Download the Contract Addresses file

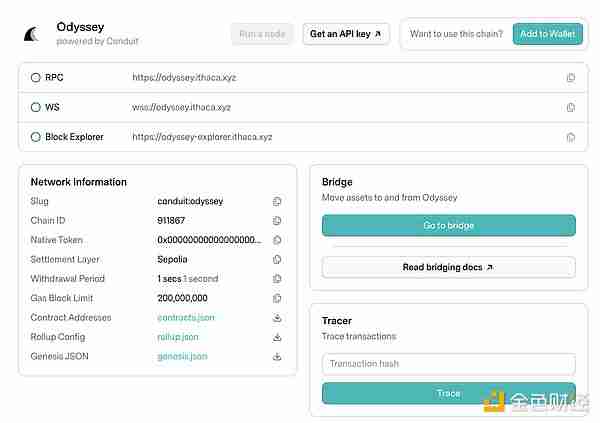[277, 318]
